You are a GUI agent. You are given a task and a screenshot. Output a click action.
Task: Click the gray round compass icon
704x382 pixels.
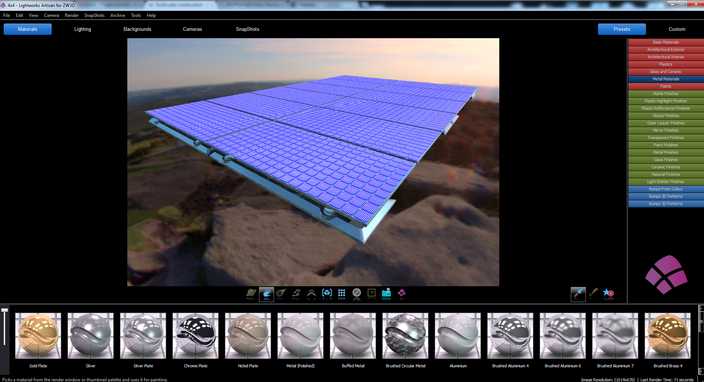(356, 294)
